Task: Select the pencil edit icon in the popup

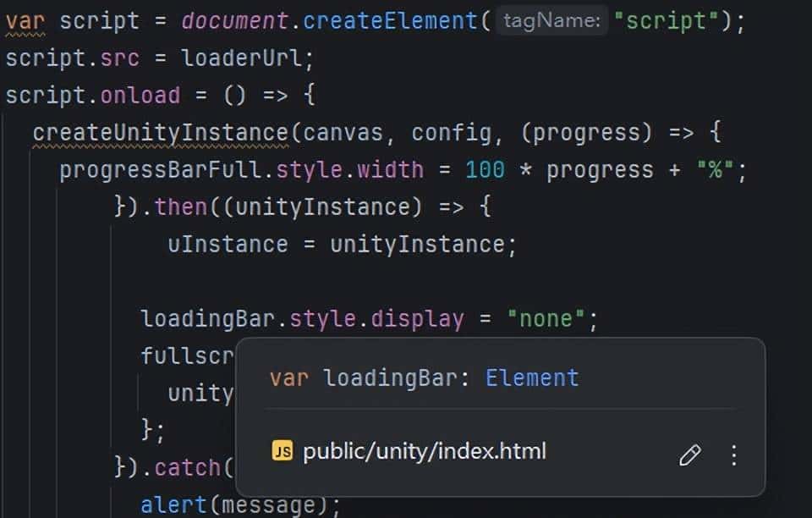Action: [690, 454]
